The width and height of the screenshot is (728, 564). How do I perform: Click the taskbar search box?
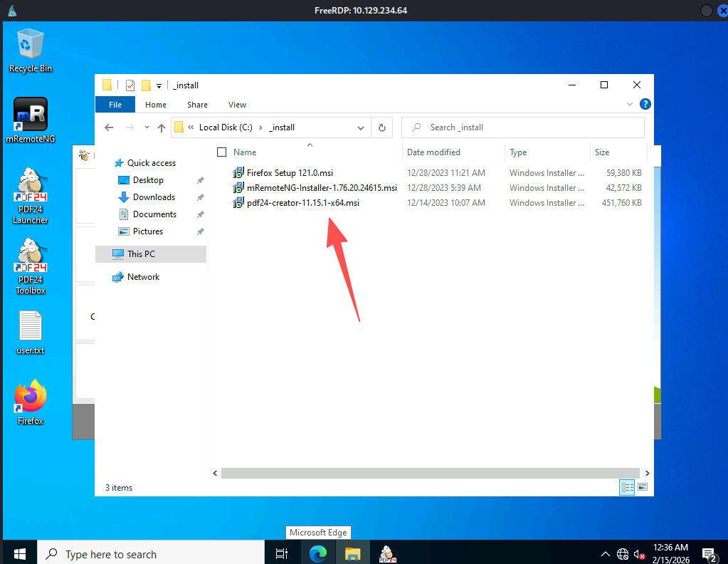click(151, 553)
